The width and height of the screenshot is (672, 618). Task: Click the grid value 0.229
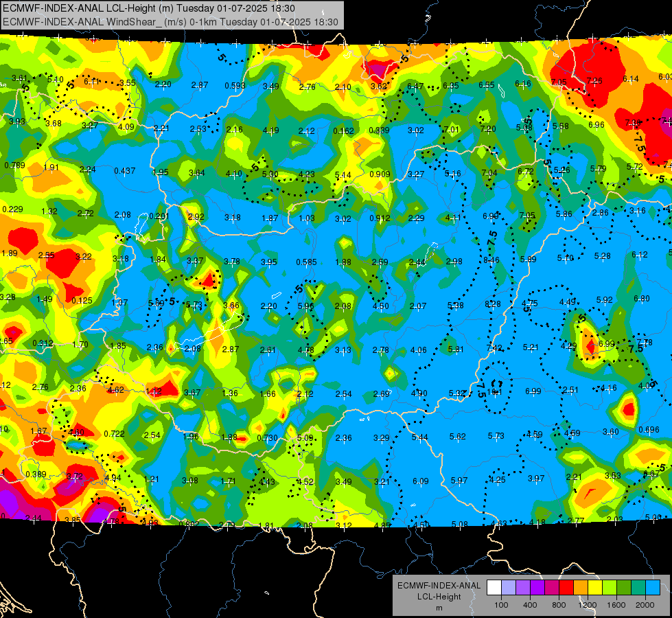tap(13, 209)
